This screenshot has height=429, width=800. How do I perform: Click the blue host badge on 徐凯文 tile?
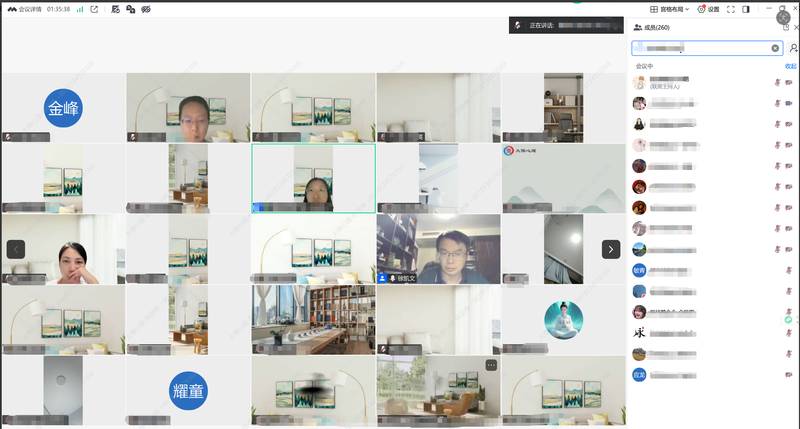pos(382,279)
